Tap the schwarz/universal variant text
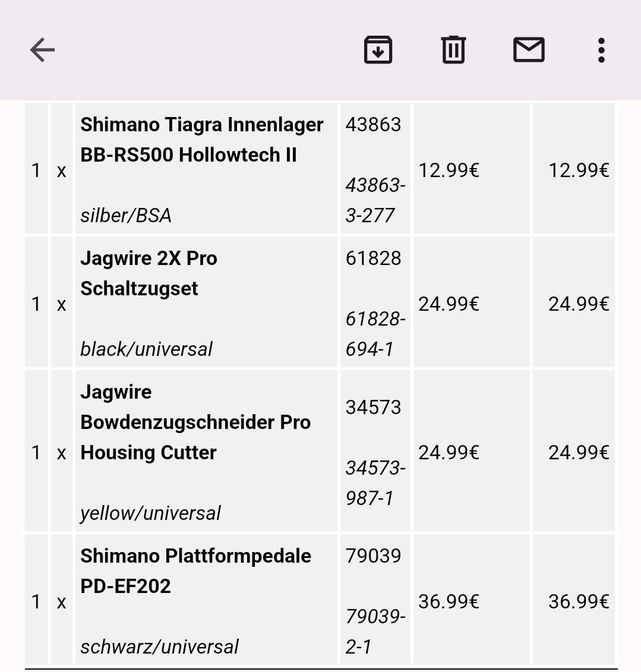 [159, 646]
